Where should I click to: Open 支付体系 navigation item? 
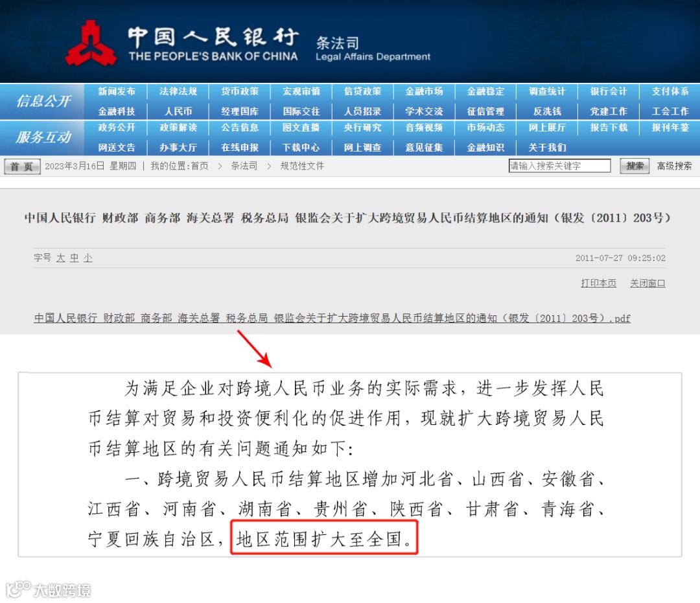670,91
